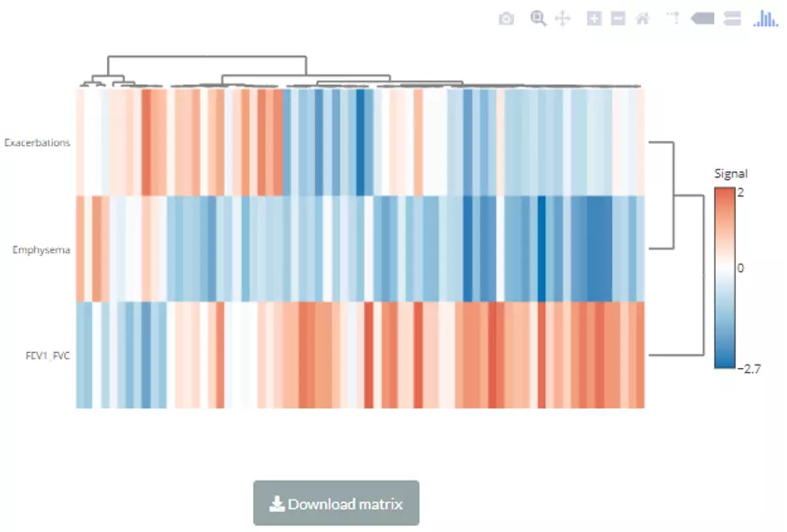
Task: Select the Zoom magnifier tool
Action: point(538,18)
